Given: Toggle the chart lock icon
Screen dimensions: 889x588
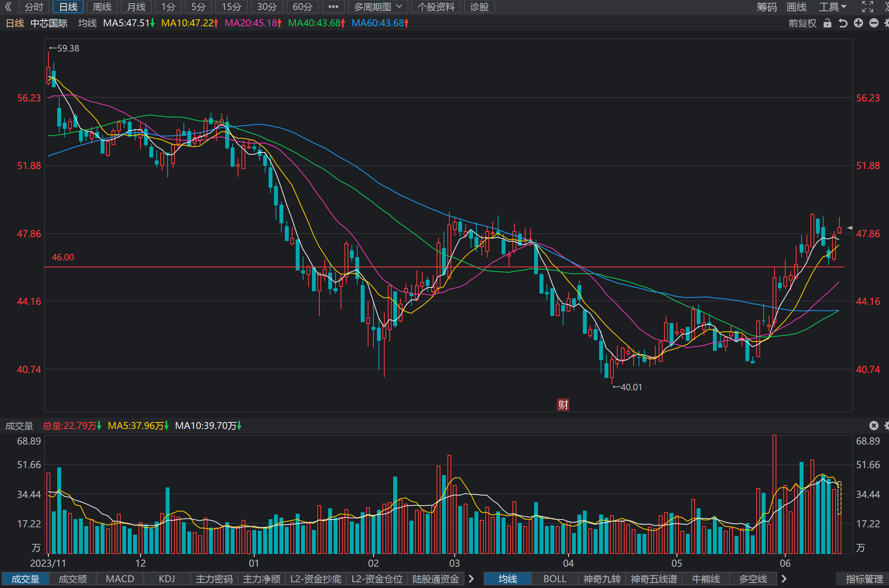Looking at the screenshot, I should click(x=827, y=23).
